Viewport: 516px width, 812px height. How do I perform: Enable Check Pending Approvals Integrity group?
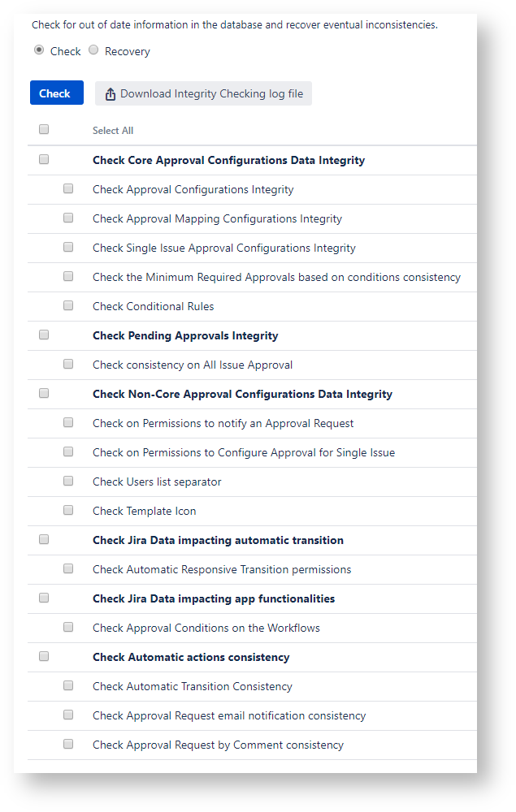click(x=44, y=335)
